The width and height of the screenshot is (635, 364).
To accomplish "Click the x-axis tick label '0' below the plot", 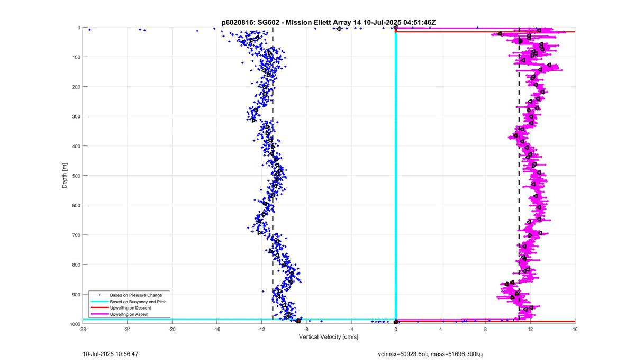I will tap(396, 329).
